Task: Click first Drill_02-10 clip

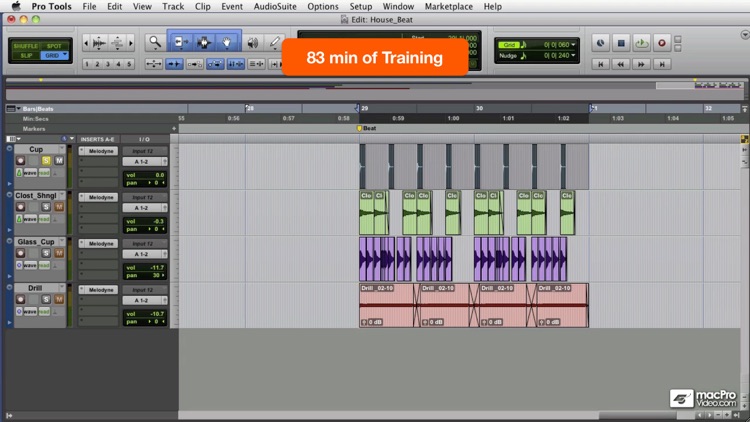Action: [x=386, y=305]
